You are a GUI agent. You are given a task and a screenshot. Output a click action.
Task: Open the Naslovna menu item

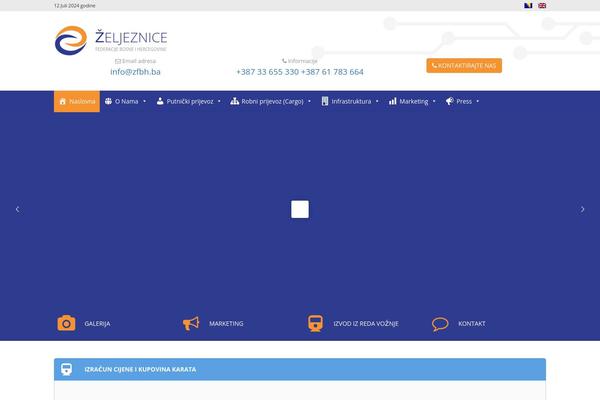click(77, 101)
